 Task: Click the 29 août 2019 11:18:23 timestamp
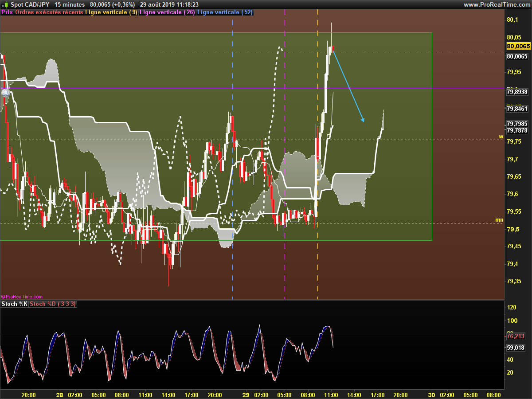169,4
